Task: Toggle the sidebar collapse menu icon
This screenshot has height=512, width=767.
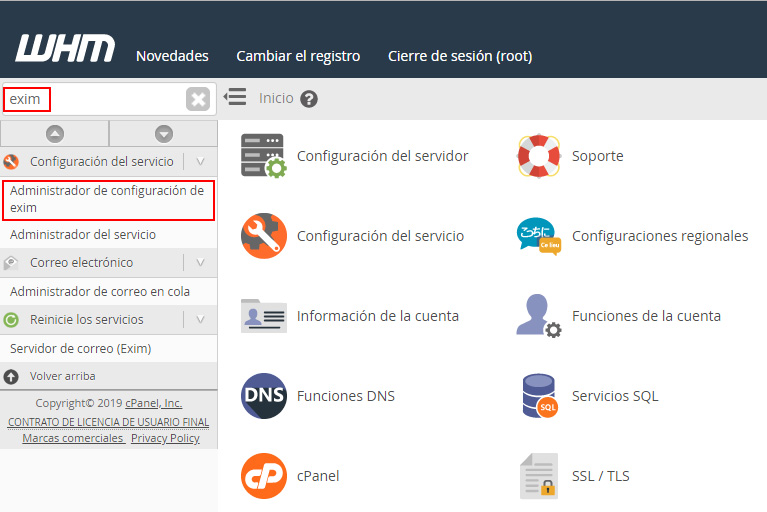Action: [235, 97]
